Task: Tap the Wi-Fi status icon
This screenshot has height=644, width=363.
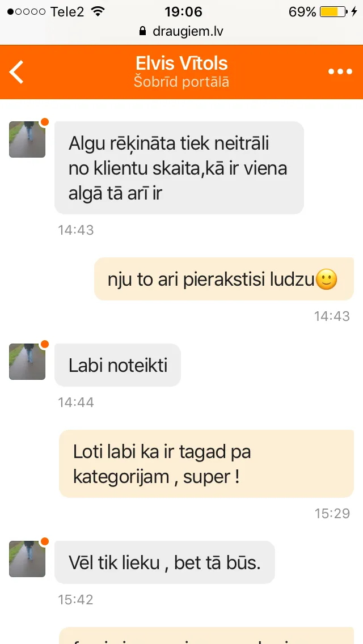Action: point(98,11)
